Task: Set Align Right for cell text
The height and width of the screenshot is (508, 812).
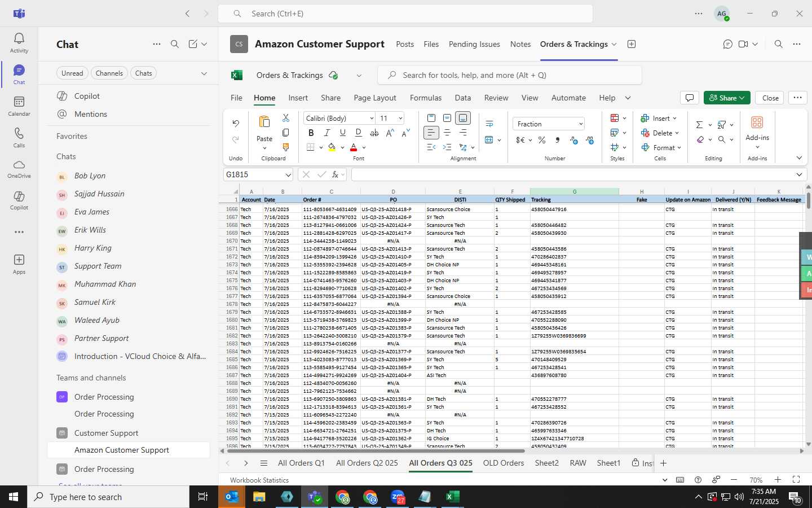Action: tap(463, 133)
